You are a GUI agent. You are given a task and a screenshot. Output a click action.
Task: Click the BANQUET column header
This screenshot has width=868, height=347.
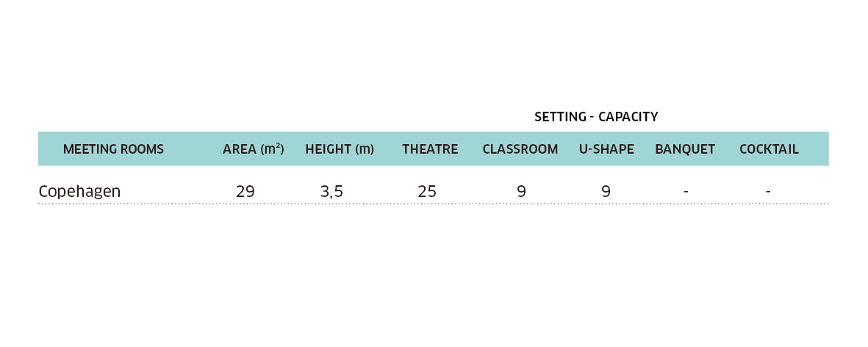[685, 149]
